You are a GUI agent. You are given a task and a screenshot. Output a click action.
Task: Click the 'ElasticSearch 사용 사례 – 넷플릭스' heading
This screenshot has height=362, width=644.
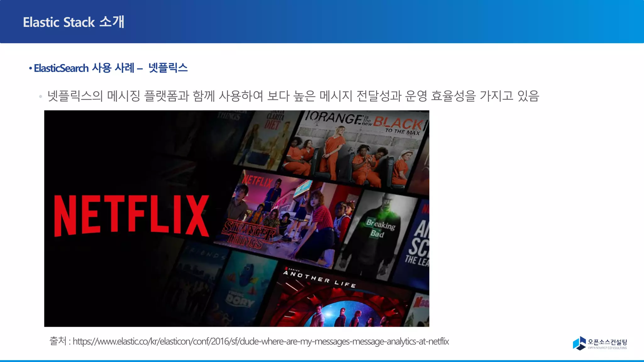(111, 68)
